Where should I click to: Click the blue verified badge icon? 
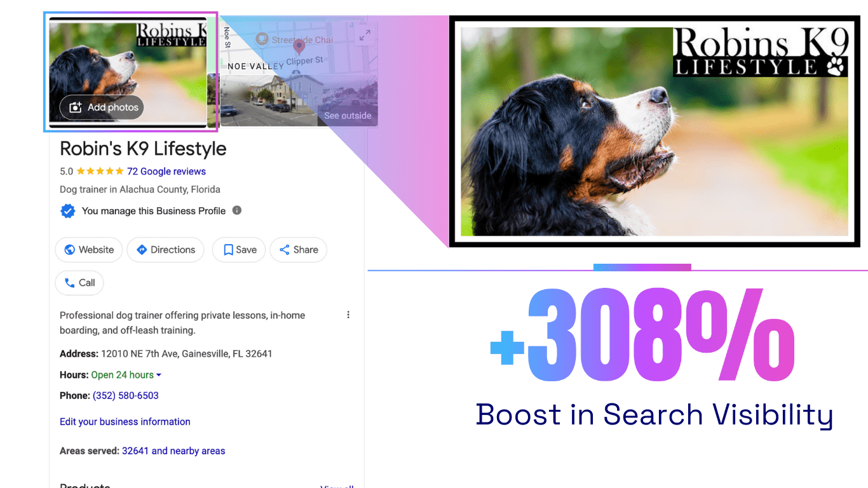pyautogui.click(x=67, y=211)
